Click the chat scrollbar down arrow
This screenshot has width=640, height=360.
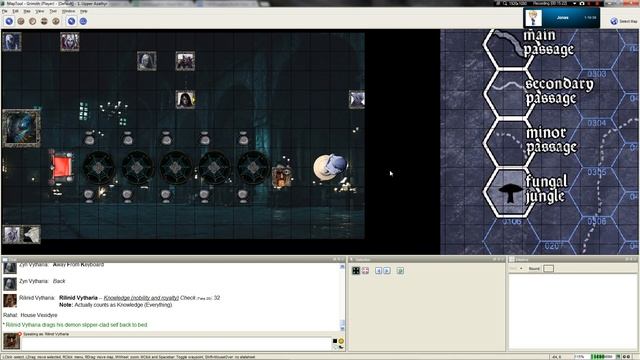(342, 329)
